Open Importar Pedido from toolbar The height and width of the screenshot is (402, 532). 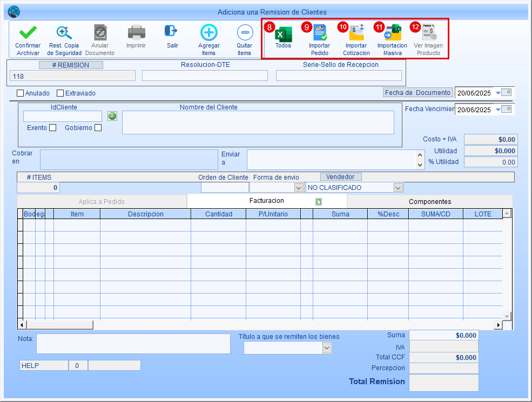pyautogui.click(x=320, y=35)
